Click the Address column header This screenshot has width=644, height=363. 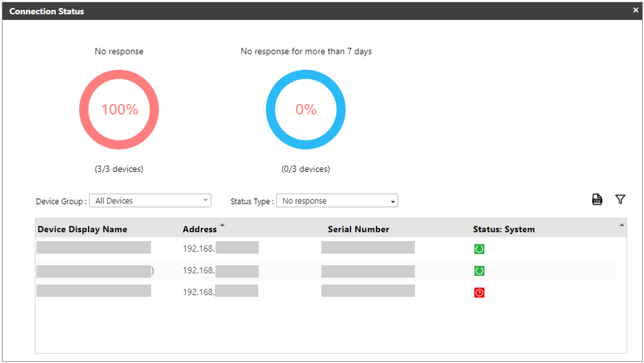199,229
